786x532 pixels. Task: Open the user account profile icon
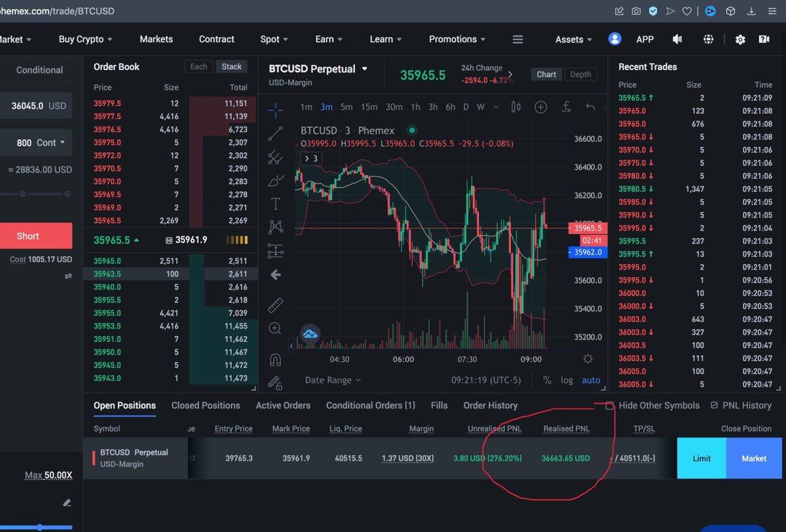pyautogui.click(x=614, y=39)
